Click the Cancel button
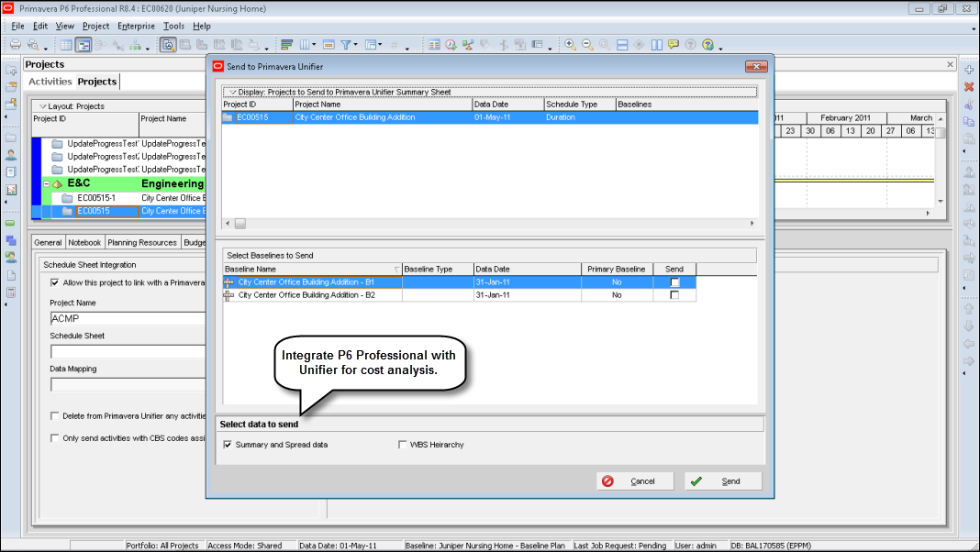Viewport: 980px width, 552px height. tap(635, 481)
